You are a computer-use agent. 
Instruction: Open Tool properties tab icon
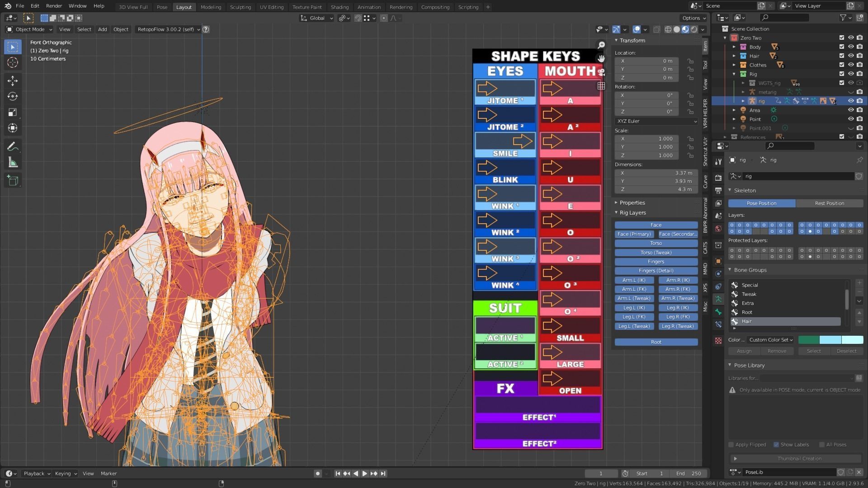point(718,162)
